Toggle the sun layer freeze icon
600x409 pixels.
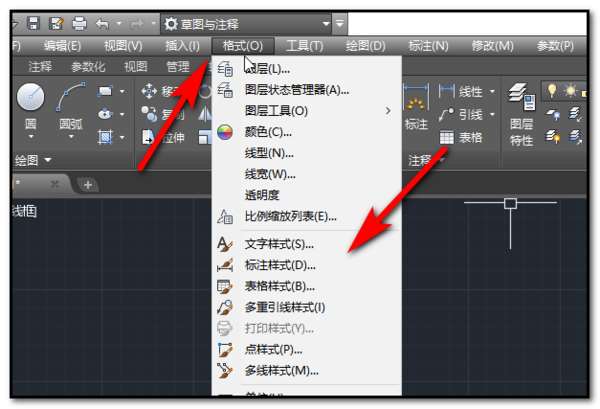click(x=570, y=90)
